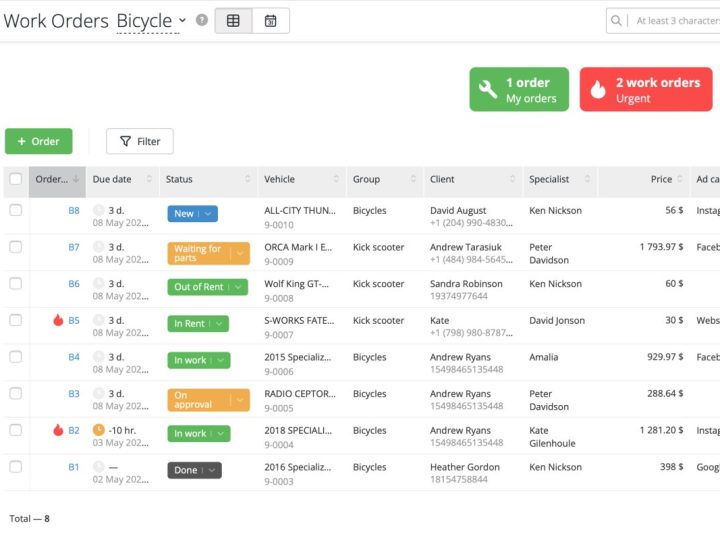
Task: Click specialist David Jonson
Action: [557, 320]
